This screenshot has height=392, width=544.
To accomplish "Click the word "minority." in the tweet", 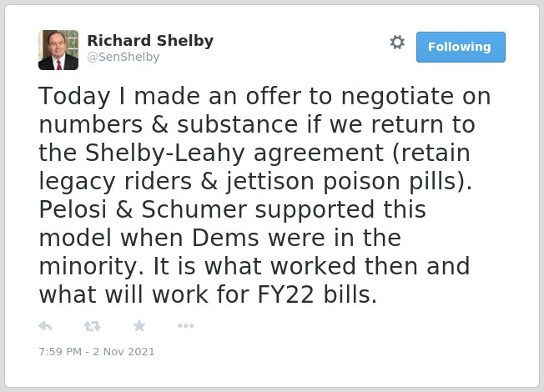I will click(x=91, y=266).
